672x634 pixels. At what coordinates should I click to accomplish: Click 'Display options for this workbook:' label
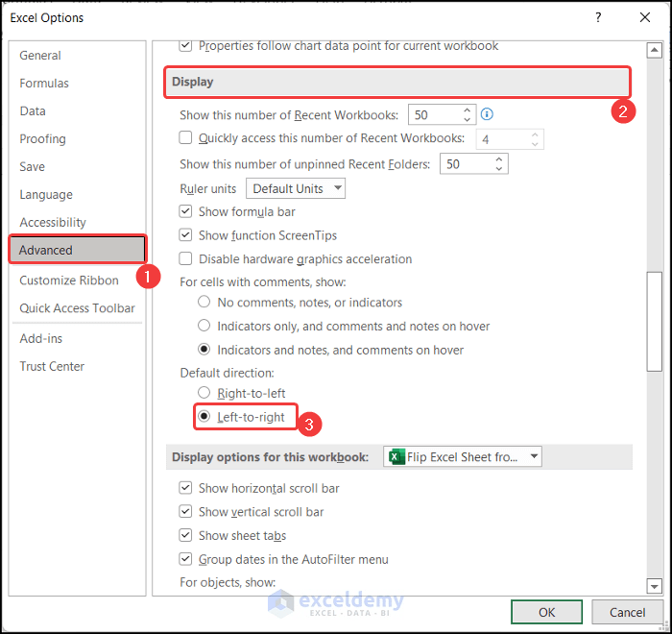pyautogui.click(x=270, y=457)
